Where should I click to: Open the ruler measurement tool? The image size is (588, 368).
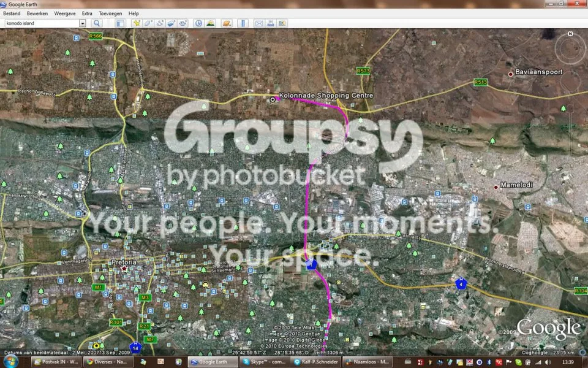point(243,23)
